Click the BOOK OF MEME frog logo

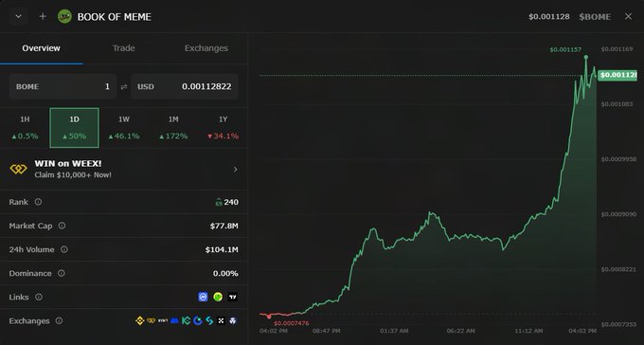pos(64,16)
